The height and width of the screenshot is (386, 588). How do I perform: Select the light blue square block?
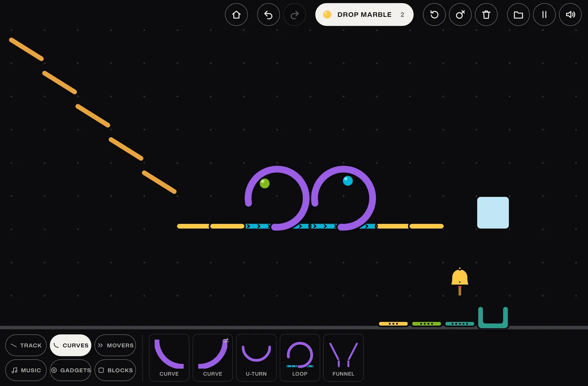pos(493,212)
